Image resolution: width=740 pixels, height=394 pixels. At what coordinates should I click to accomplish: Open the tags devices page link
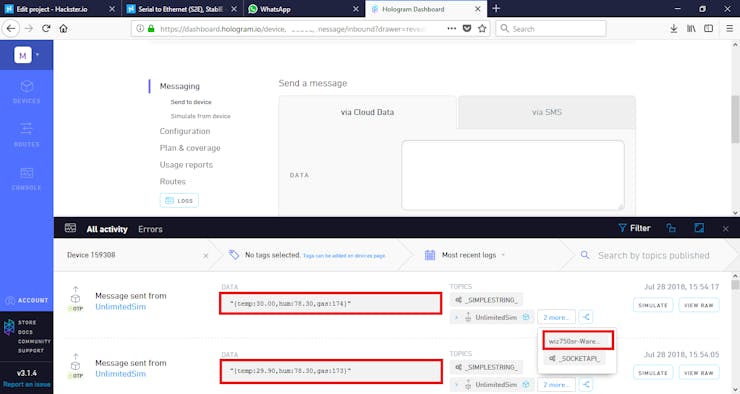[x=344, y=256]
